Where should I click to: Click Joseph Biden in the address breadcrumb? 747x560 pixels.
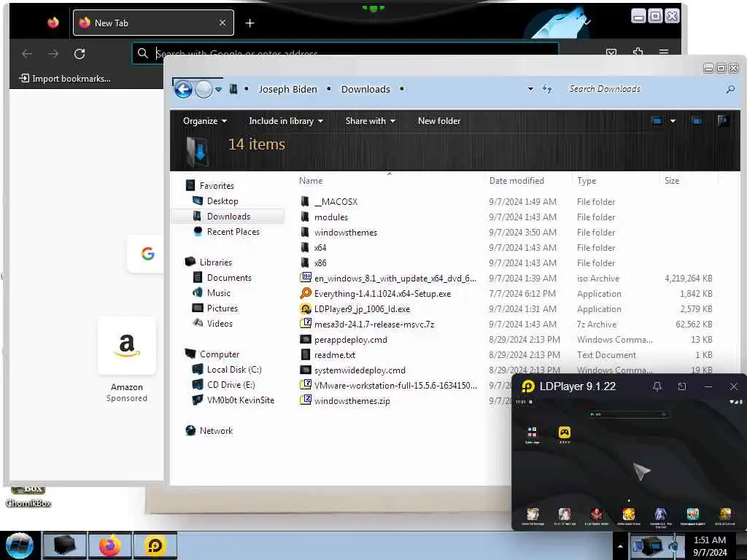pyautogui.click(x=287, y=89)
